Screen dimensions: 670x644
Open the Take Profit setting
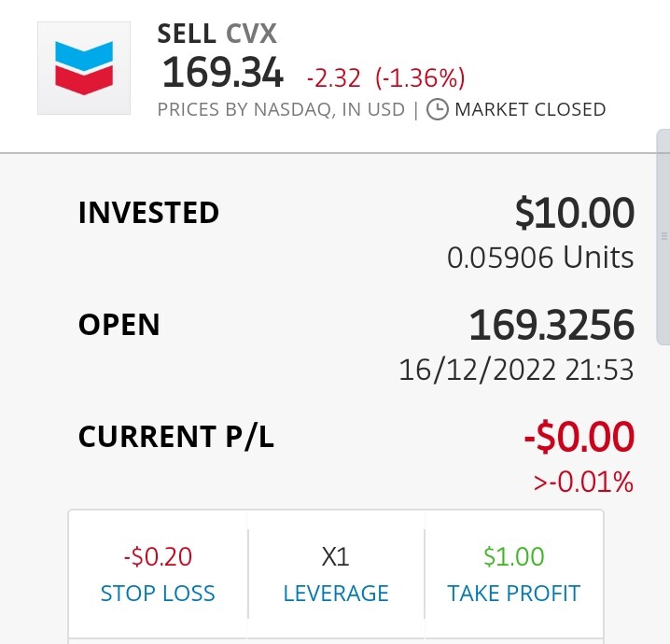click(x=513, y=574)
